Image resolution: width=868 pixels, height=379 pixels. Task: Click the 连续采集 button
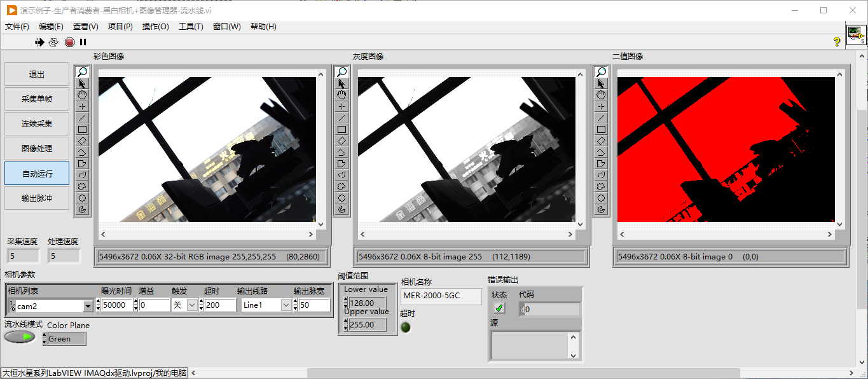[37, 124]
